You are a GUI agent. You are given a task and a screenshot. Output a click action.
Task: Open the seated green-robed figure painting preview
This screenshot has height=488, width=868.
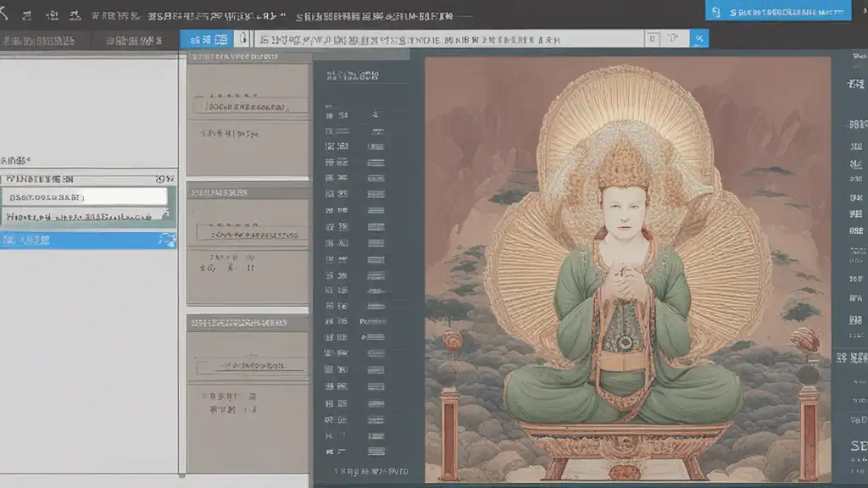coord(628,269)
